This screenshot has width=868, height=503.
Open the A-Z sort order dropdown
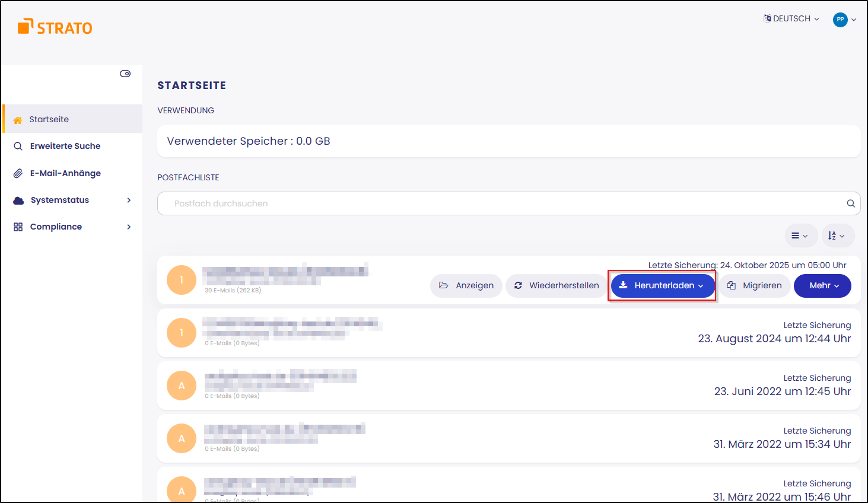tap(837, 235)
